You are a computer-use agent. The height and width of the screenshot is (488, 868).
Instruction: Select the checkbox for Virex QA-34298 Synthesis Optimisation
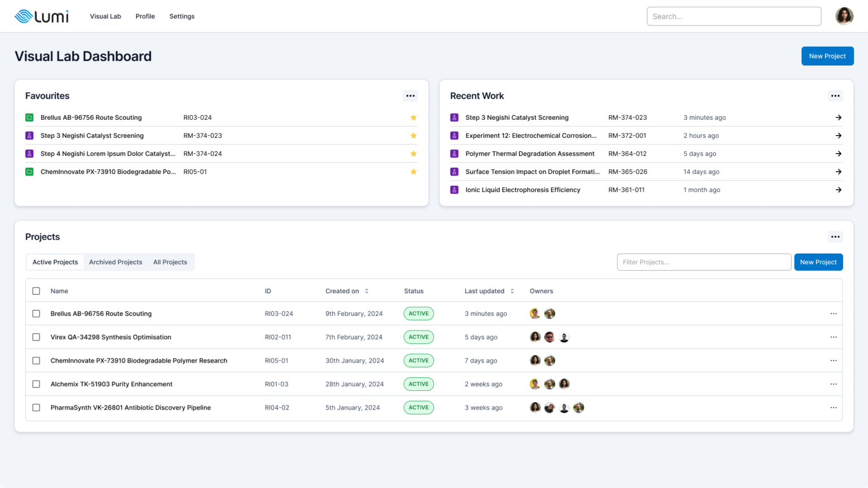click(x=36, y=337)
